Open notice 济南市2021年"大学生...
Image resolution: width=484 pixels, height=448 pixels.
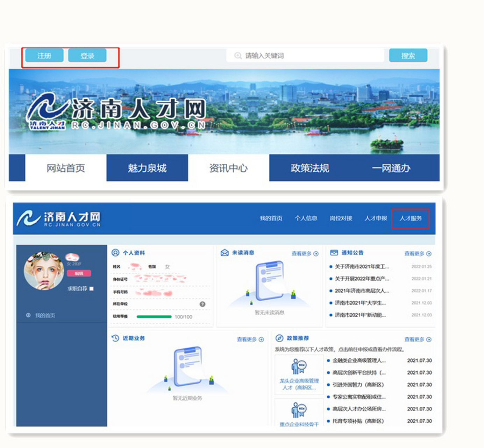click(360, 303)
